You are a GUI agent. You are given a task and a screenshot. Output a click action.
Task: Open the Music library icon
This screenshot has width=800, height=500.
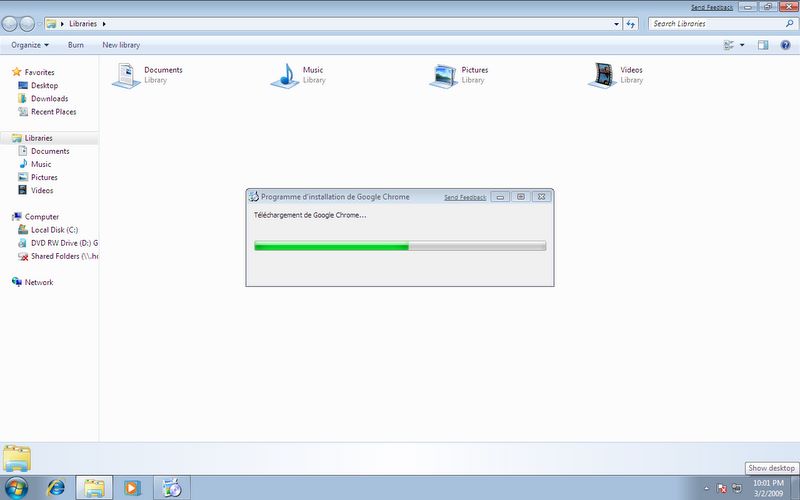[x=285, y=76]
